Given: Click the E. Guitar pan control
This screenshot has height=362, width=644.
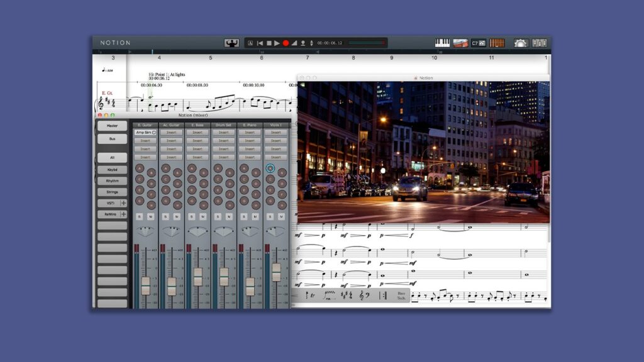Looking at the screenshot, I should click(x=145, y=231).
